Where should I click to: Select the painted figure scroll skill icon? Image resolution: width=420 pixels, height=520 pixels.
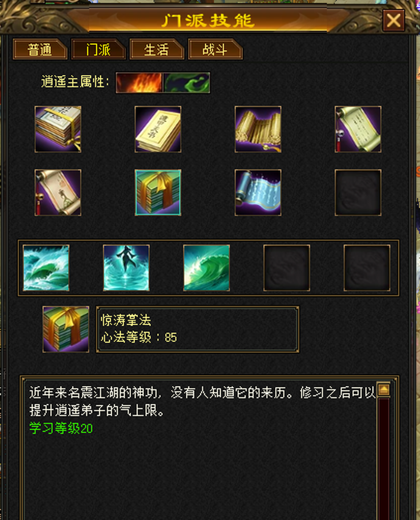tap(58, 193)
